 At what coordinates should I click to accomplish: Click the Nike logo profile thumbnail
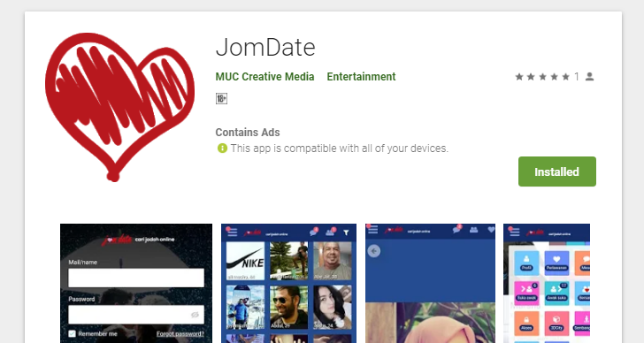(x=245, y=261)
